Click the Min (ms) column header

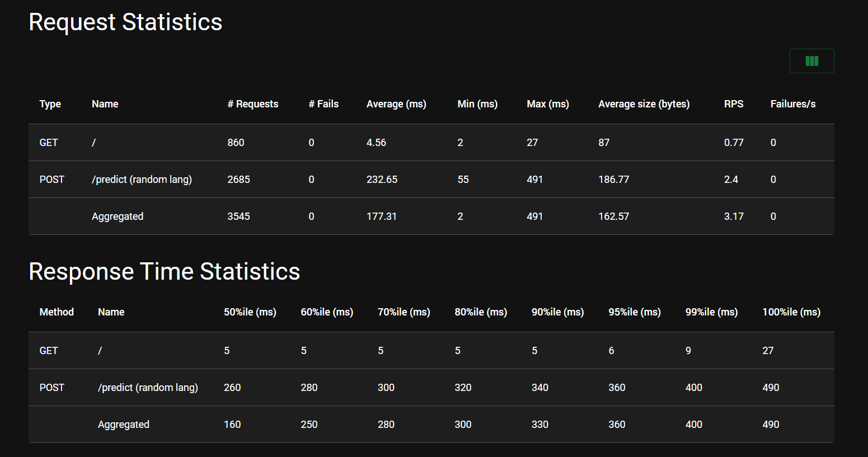point(477,104)
